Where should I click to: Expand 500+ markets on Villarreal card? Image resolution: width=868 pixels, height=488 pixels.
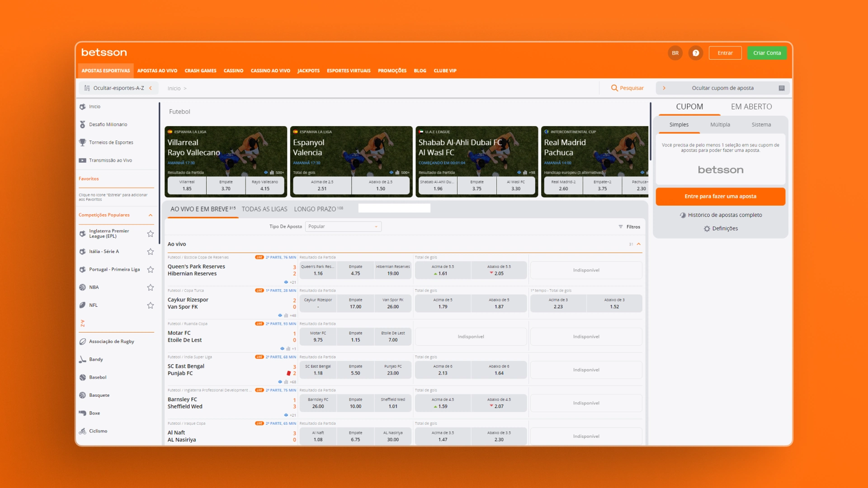tap(279, 173)
